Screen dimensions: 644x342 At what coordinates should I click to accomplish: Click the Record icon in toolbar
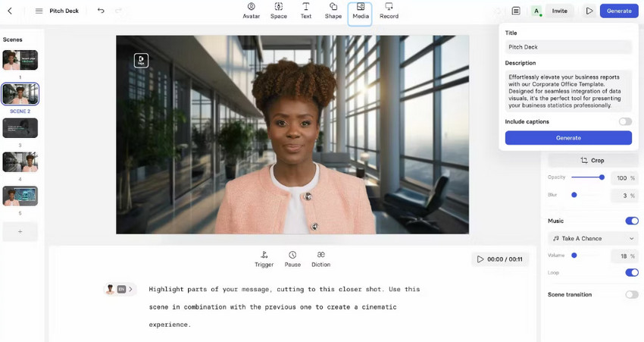(389, 11)
